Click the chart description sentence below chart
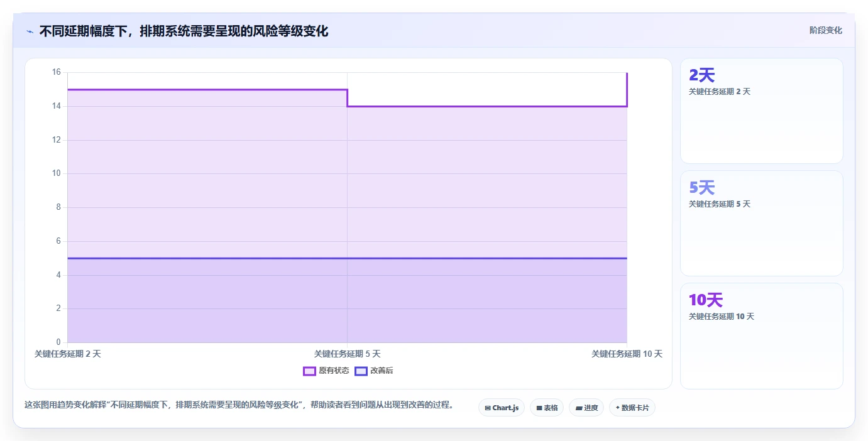Image resolution: width=868 pixels, height=441 pixels. click(239, 405)
